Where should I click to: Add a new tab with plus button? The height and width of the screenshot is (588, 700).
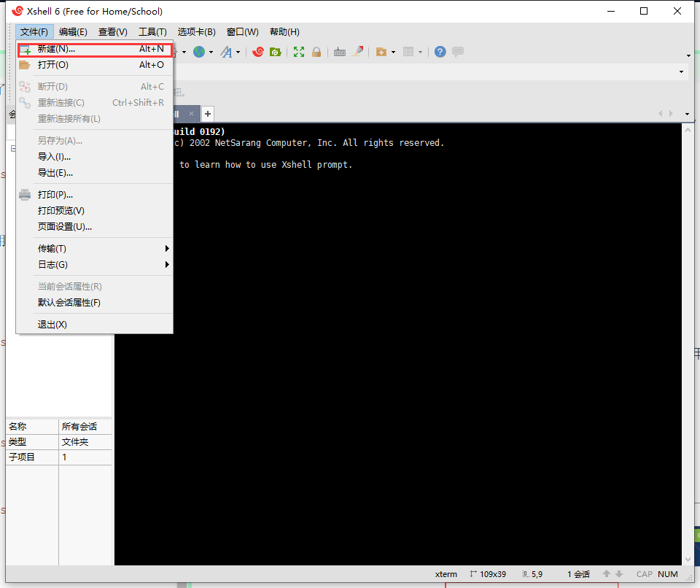coord(208,114)
